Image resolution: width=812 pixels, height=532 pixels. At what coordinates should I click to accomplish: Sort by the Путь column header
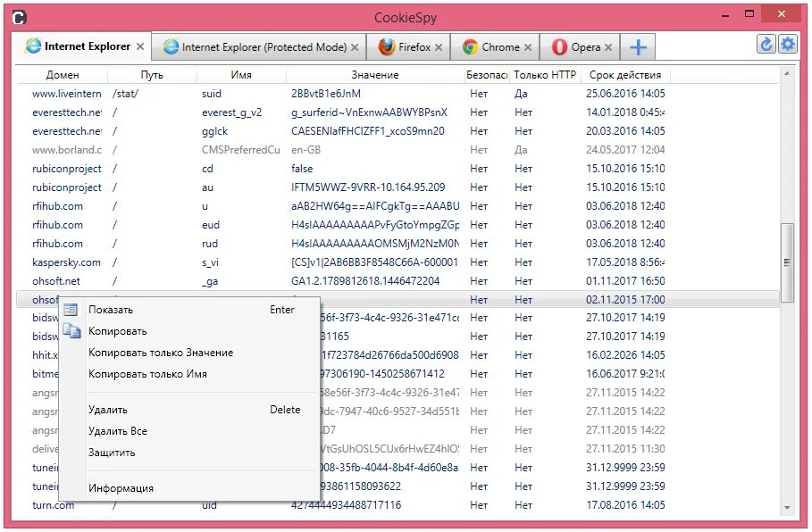[152, 74]
